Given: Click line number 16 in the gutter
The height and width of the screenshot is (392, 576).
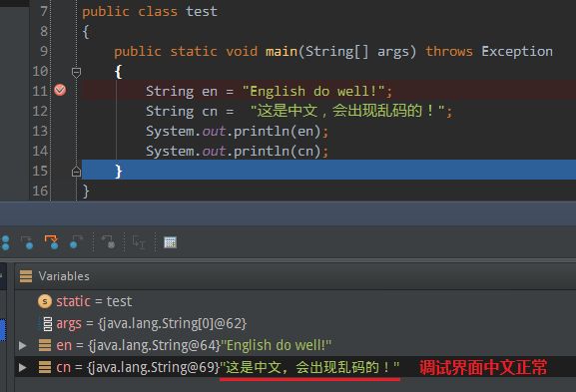Looking at the screenshot, I should pos(40,191).
